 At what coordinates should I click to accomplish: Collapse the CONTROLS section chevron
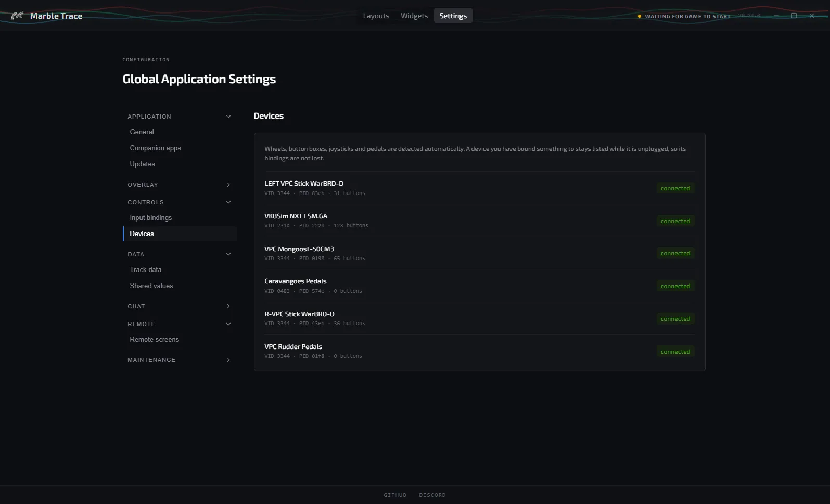pyautogui.click(x=228, y=202)
